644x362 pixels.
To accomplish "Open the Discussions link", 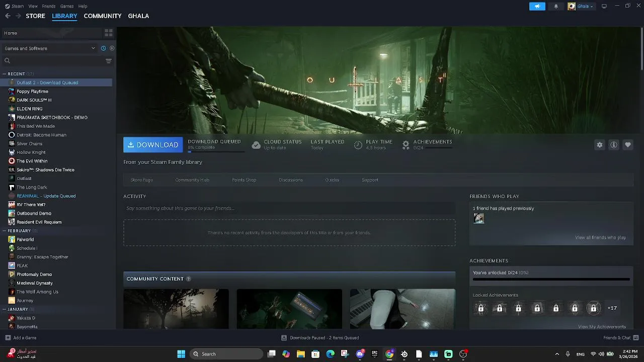I will tap(291, 180).
